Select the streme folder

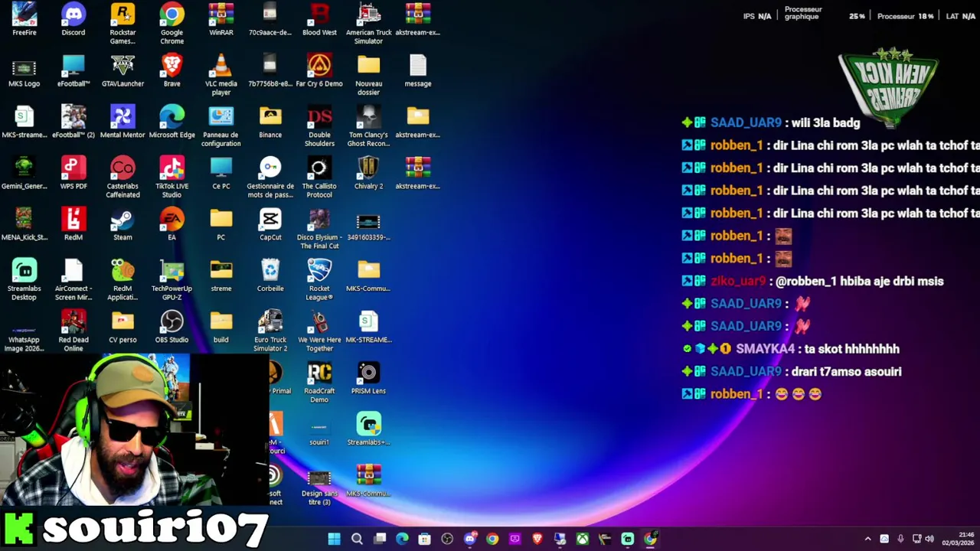point(220,276)
